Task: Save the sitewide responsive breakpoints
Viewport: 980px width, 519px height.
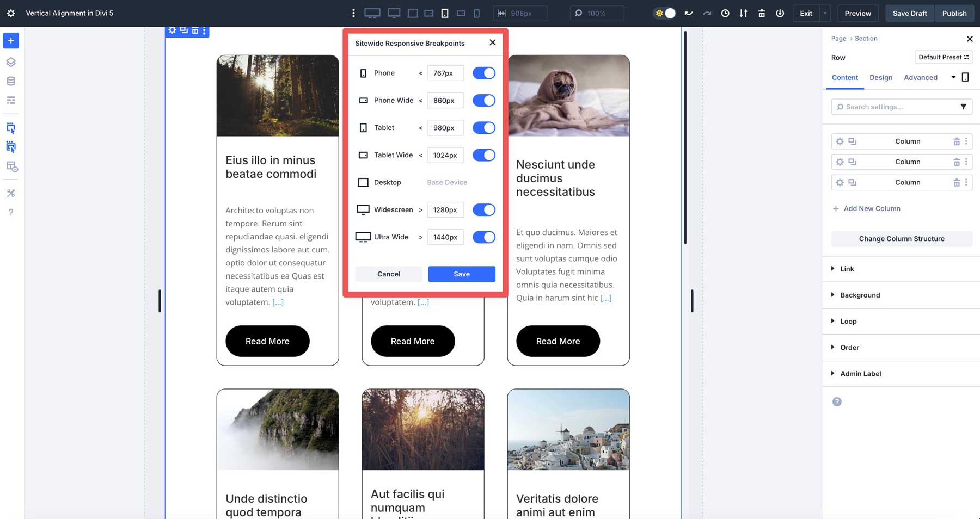Action: pyautogui.click(x=461, y=274)
